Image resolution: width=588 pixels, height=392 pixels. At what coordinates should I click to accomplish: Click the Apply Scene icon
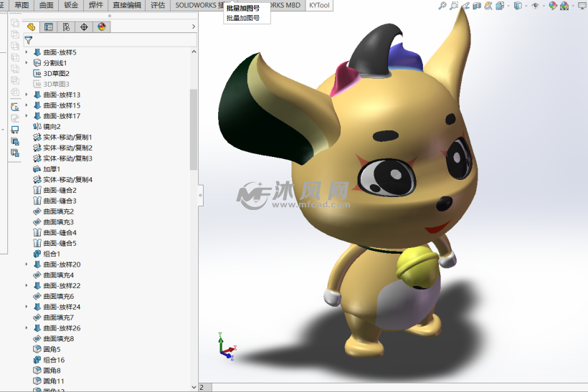[564, 5]
